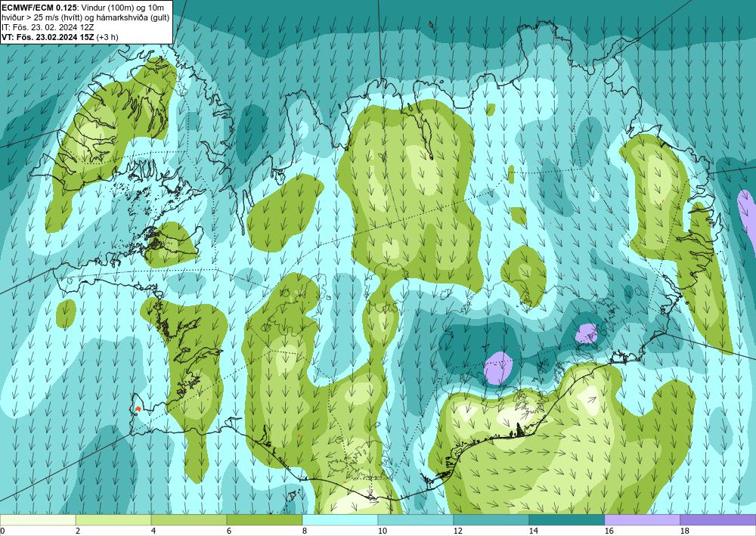Click the legend label '0'
The width and height of the screenshot is (756, 536).
pos(2,531)
